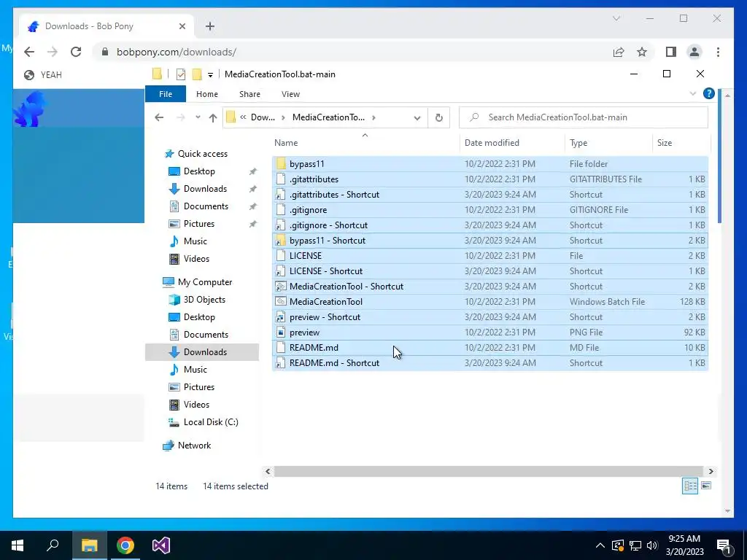Click the New folder quick access icon
Screen dimensions: 747x560
197,74
